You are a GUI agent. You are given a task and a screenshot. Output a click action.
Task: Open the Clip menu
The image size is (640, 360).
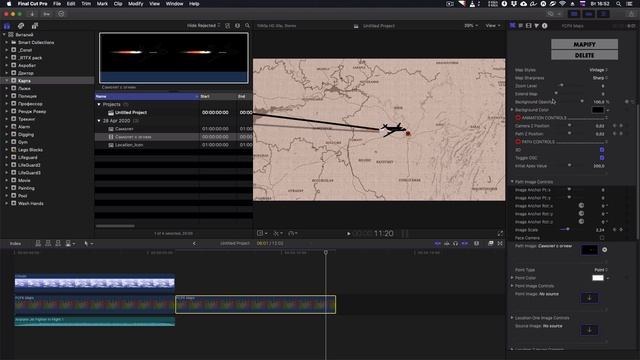118,4
